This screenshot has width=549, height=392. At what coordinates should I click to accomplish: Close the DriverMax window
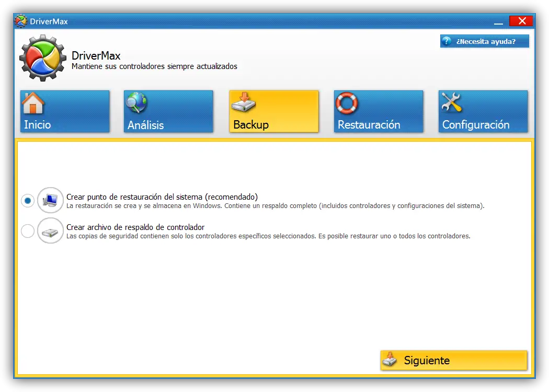coord(521,21)
